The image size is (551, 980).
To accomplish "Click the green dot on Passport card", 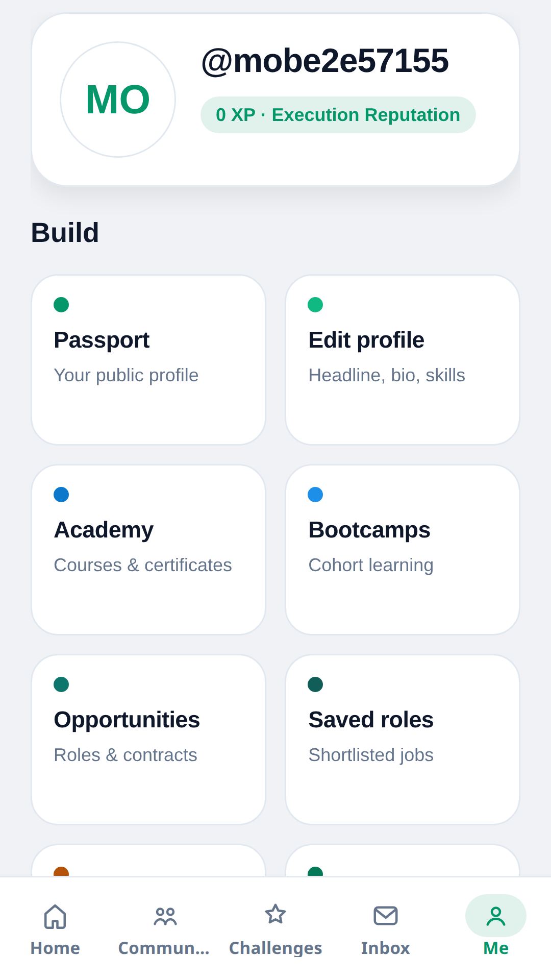I will click(61, 305).
